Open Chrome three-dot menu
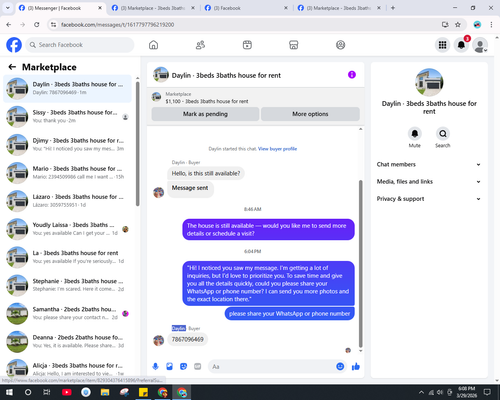Screen dimensions: 500x400 pos(491,24)
